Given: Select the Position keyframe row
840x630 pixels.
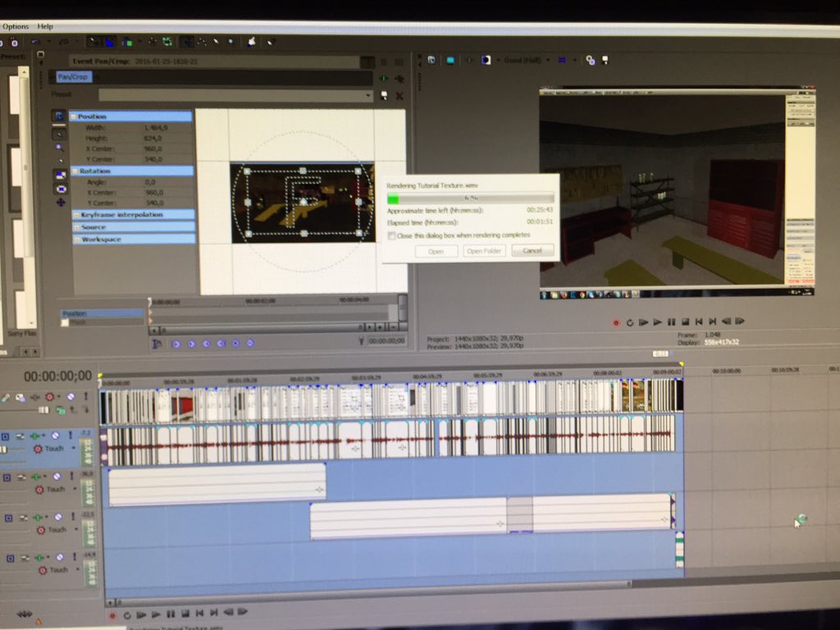Looking at the screenshot, I should pyautogui.click(x=103, y=313).
